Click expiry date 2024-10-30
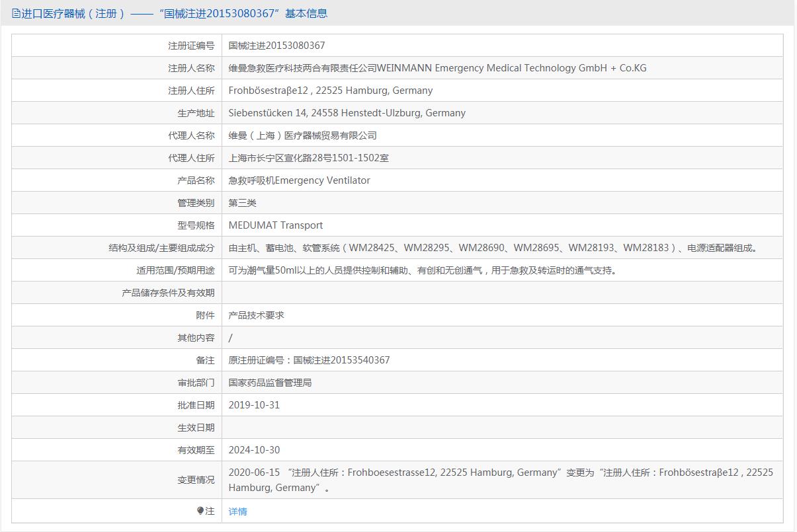Screen dimensions: 797x532 tap(254, 450)
